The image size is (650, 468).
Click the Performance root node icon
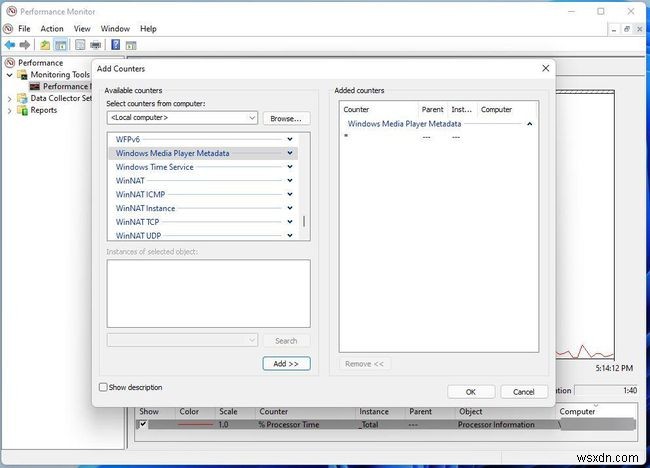(x=10, y=63)
